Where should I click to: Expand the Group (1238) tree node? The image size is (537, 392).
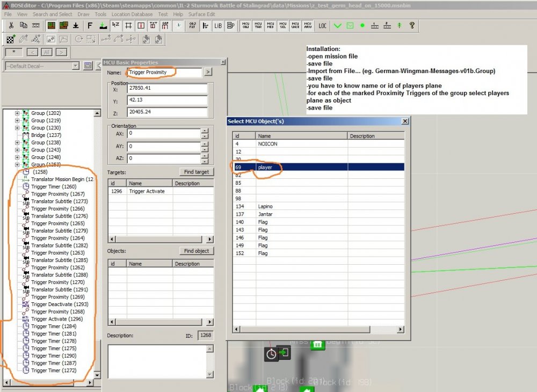tap(17, 143)
